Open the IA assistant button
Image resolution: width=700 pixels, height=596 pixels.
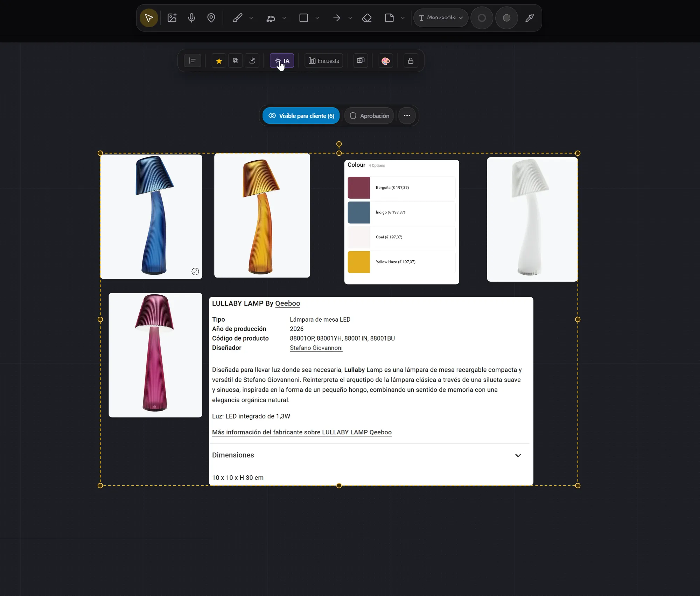[x=282, y=61]
